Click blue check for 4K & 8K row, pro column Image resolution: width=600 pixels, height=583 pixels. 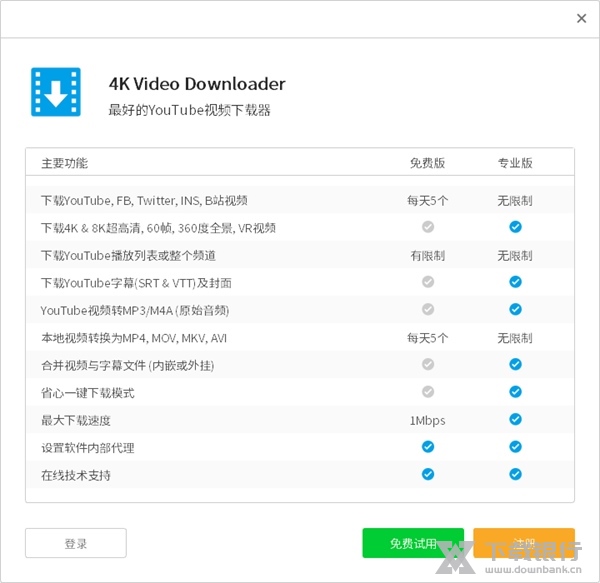[515, 227]
